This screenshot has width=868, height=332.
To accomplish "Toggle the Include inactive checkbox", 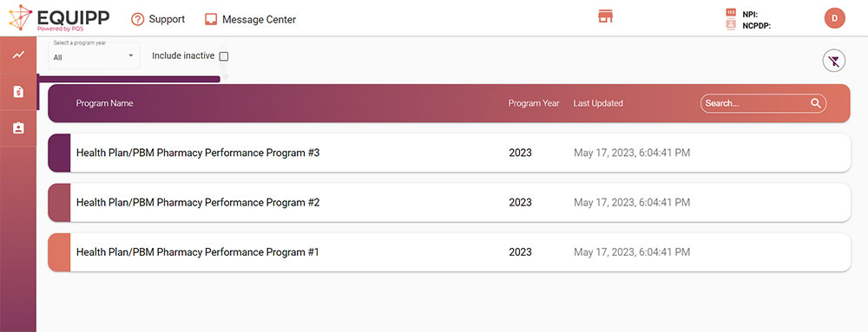I will (224, 56).
